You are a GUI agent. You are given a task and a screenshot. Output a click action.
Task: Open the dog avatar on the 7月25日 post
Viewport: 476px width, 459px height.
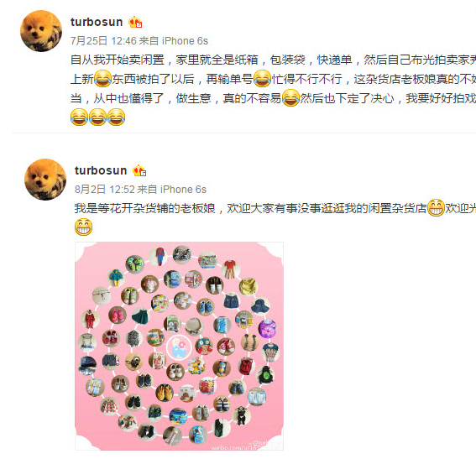41,31
